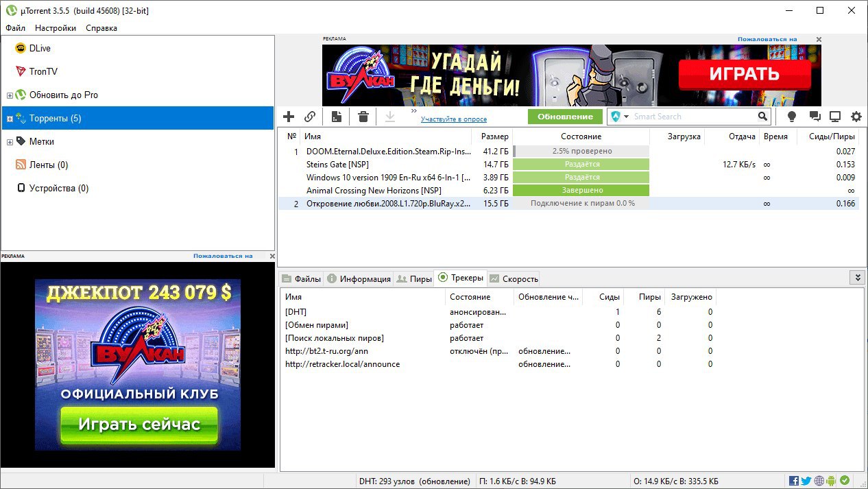Image resolution: width=868 pixels, height=489 pixels.
Task: Select the DOOM.Eternal.Deluxe.Edition torrent row
Action: [x=568, y=151]
